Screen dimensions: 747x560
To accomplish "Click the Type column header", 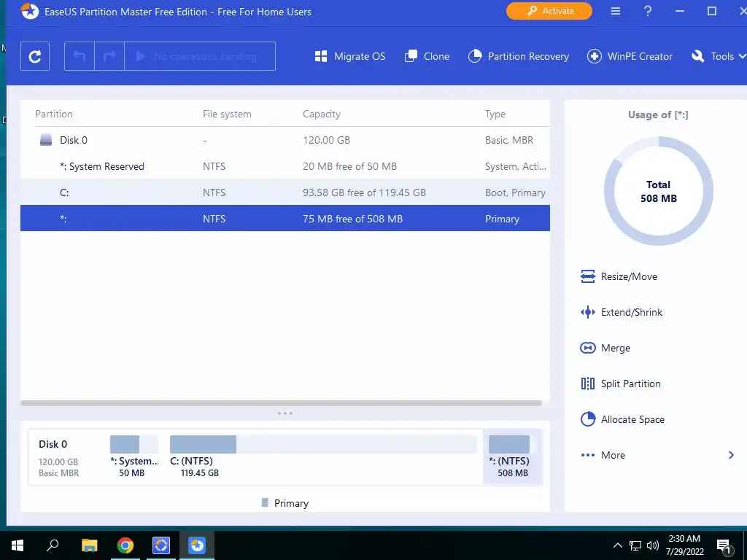I will coord(495,114).
